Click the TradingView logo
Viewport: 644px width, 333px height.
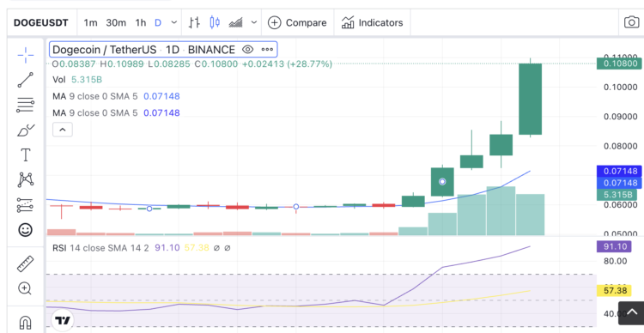63,320
